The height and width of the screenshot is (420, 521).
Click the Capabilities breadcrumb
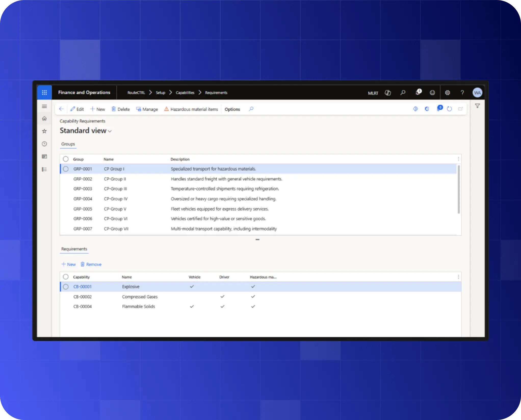185,93
